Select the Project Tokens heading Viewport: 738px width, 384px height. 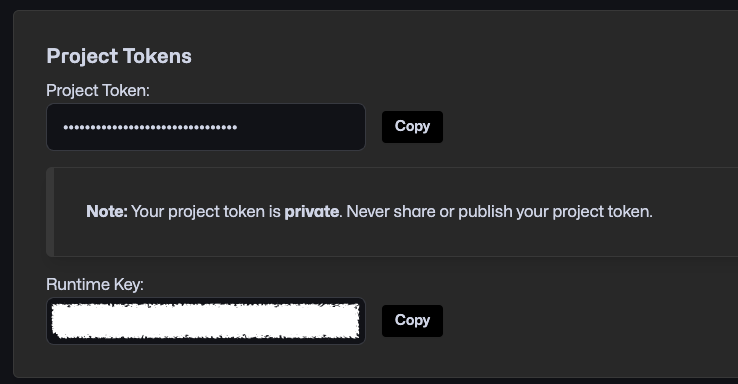119,56
